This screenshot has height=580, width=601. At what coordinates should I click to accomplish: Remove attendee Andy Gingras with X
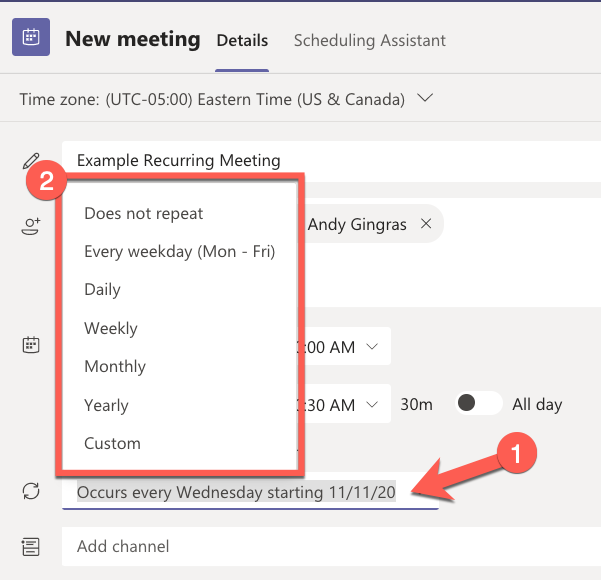coord(426,223)
